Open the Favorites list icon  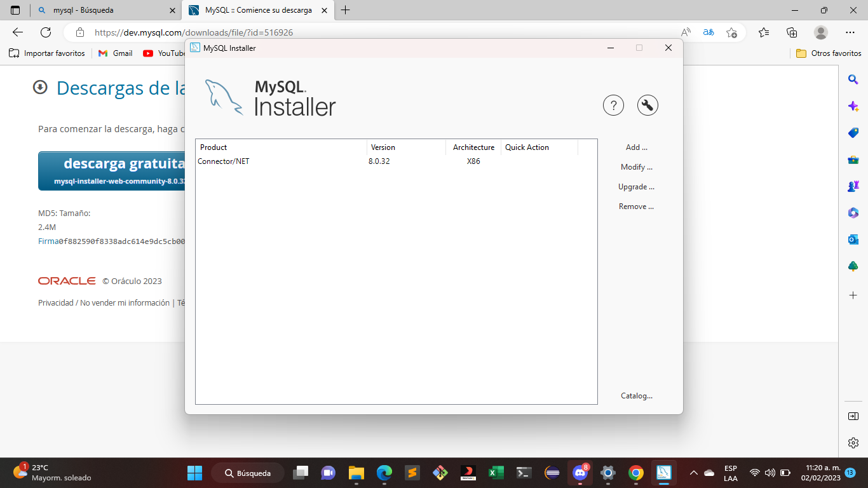point(764,32)
